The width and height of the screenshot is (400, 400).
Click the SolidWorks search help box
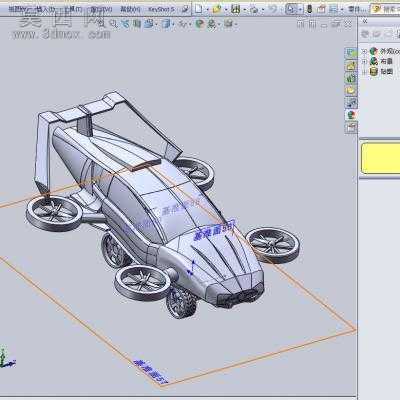coord(386,9)
